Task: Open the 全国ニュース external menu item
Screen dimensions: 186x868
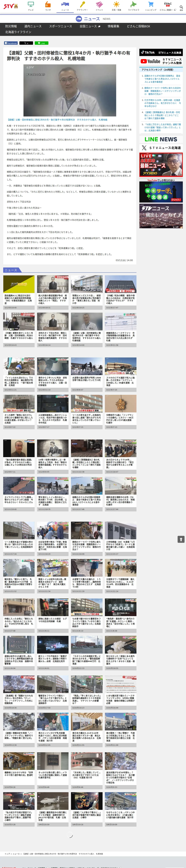Action: [x=90, y=26]
